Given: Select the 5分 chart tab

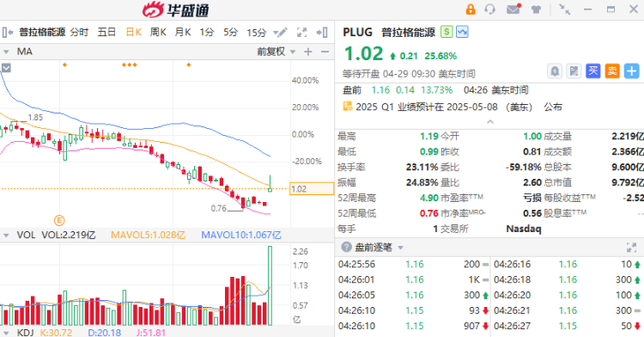Looking at the screenshot, I should [230, 32].
